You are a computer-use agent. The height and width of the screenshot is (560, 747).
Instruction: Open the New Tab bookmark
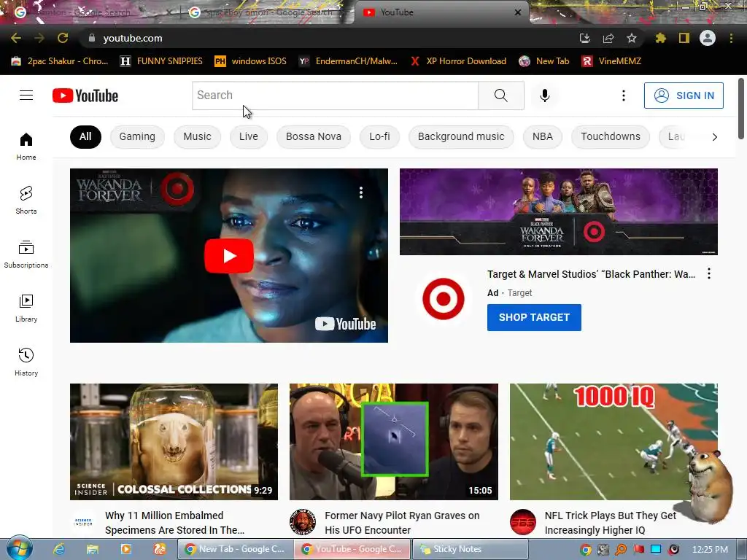[x=544, y=61]
